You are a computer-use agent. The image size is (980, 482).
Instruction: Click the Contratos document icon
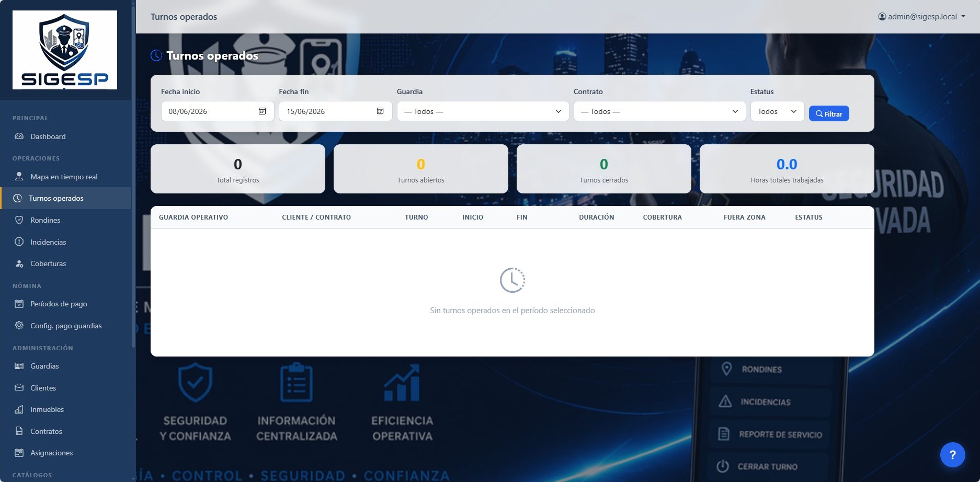[19, 431]
